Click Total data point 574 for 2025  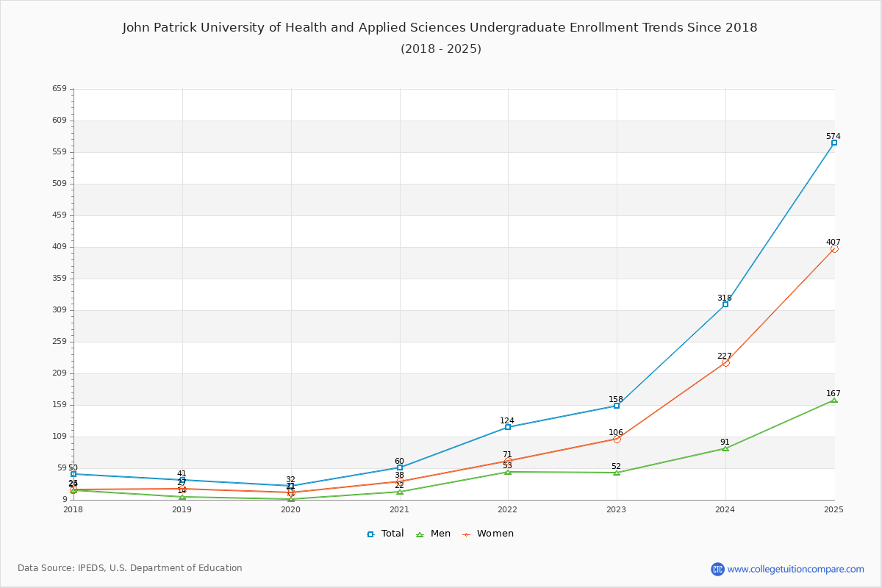[x=834, y=143]
